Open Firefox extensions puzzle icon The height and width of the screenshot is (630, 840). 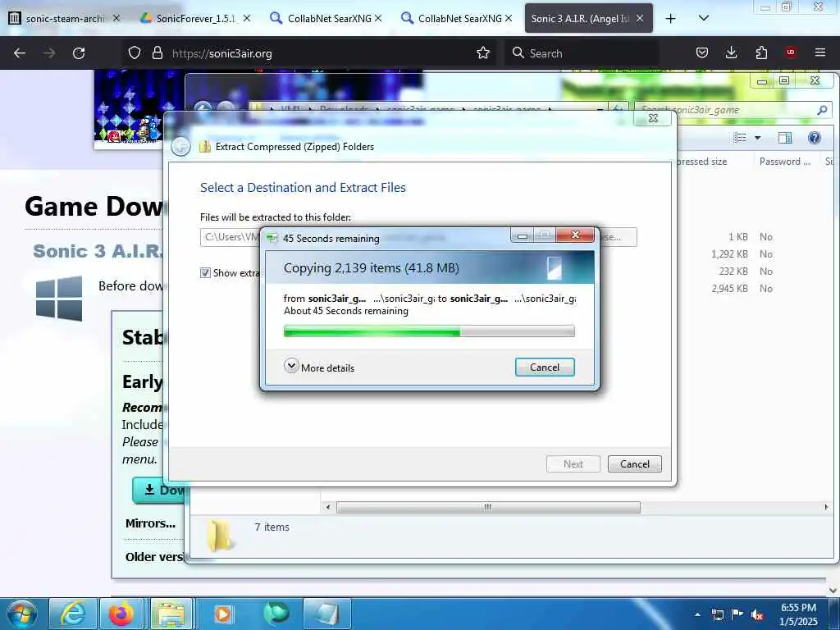click(x=761, y=53)
